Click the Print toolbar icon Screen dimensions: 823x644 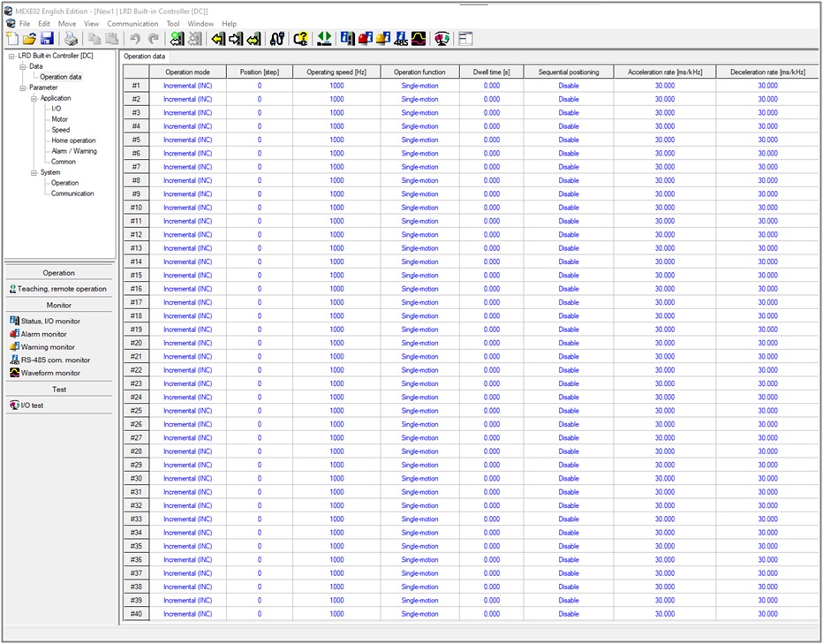(x=72, y=39)
